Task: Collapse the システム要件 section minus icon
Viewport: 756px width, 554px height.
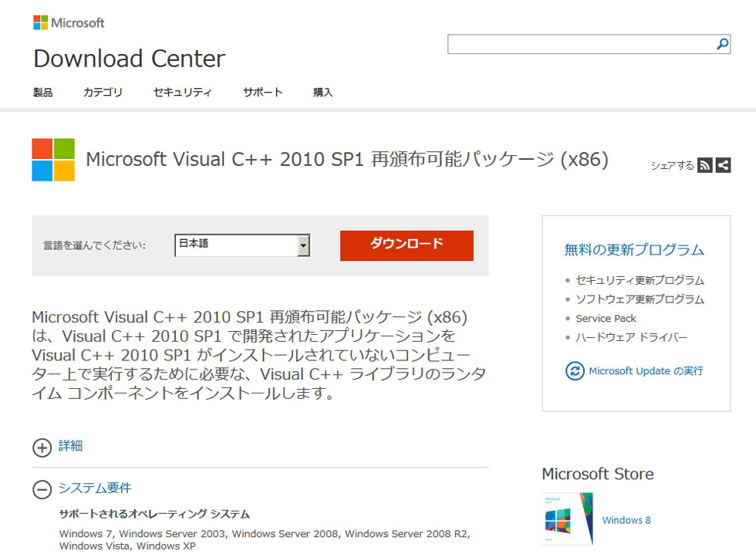Action: (x=42, y=489)
